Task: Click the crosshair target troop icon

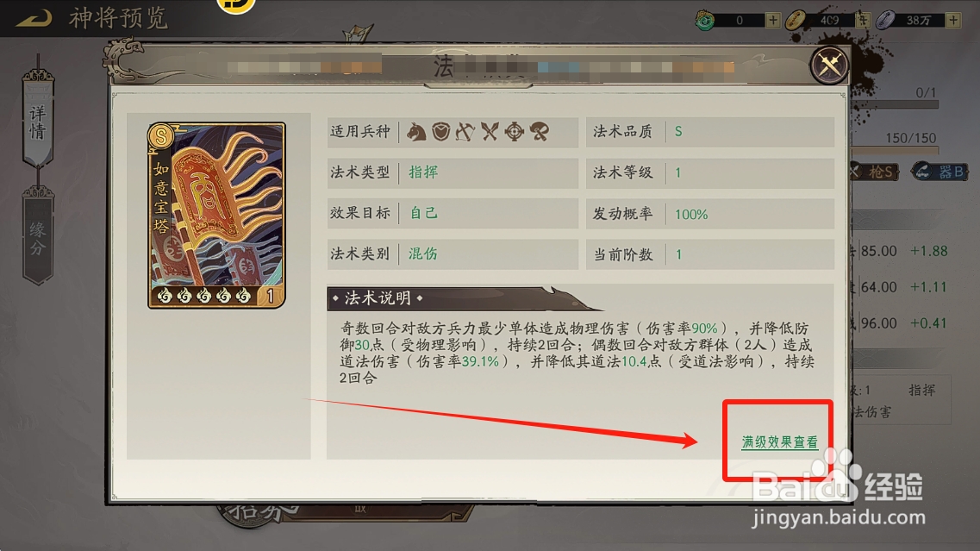Action: [515, 132]
